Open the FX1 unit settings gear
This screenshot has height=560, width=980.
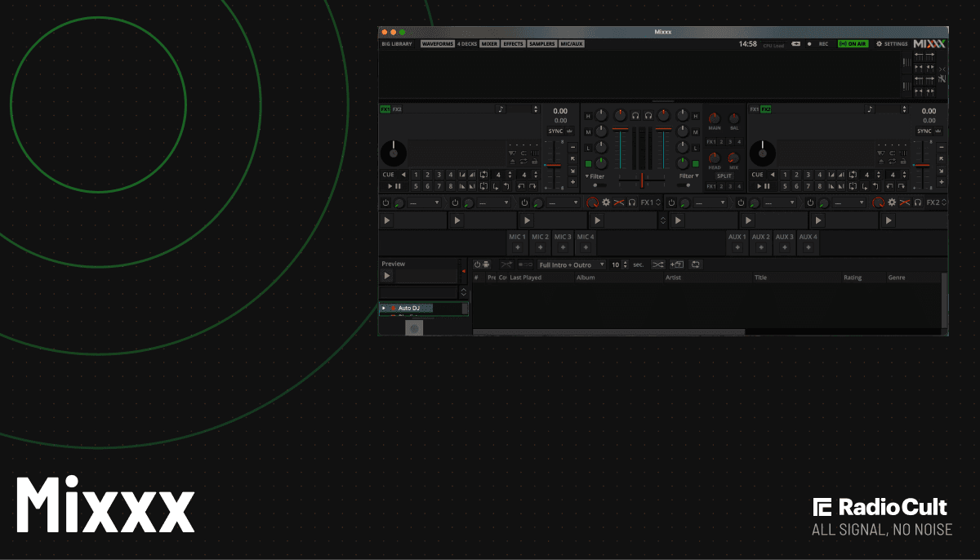click(606, 202)
